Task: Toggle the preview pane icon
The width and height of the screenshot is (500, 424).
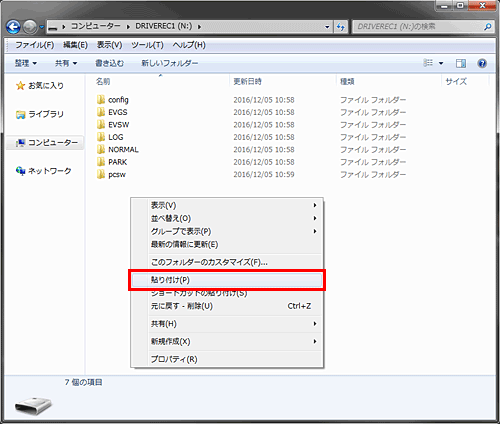Action: tap(461, 63)
